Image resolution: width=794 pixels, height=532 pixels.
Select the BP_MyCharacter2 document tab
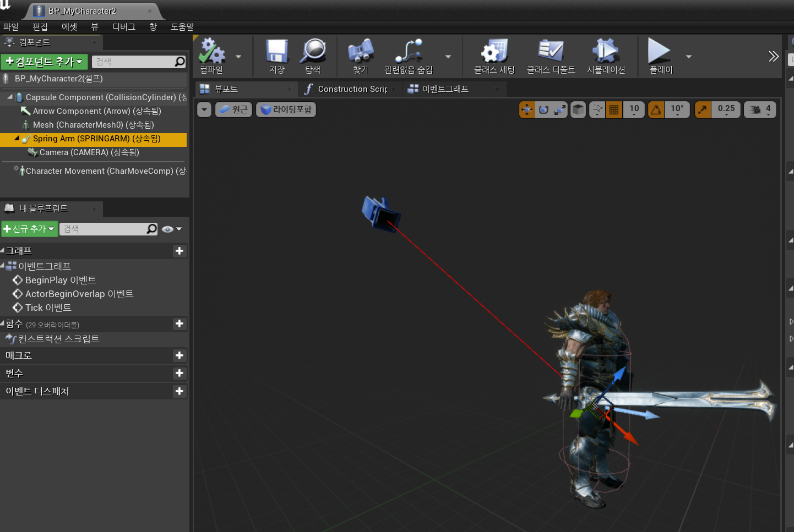[x=93, y=11]
